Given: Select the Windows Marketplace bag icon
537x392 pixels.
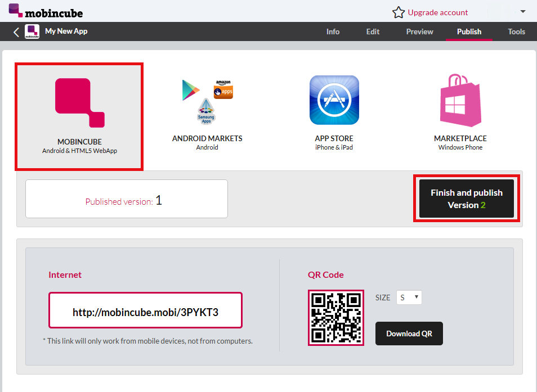Looking at the screenshot, I should [460, 100].
